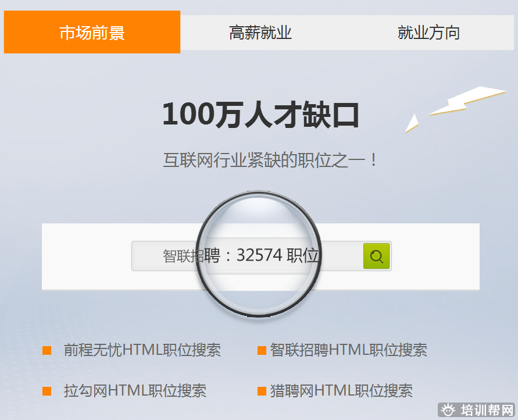The height and width of the screenshot is (420, 518).
Task: Click the 互联网行业紧缺的职位之一 subtitle
Action: click(x=270, y=161)
